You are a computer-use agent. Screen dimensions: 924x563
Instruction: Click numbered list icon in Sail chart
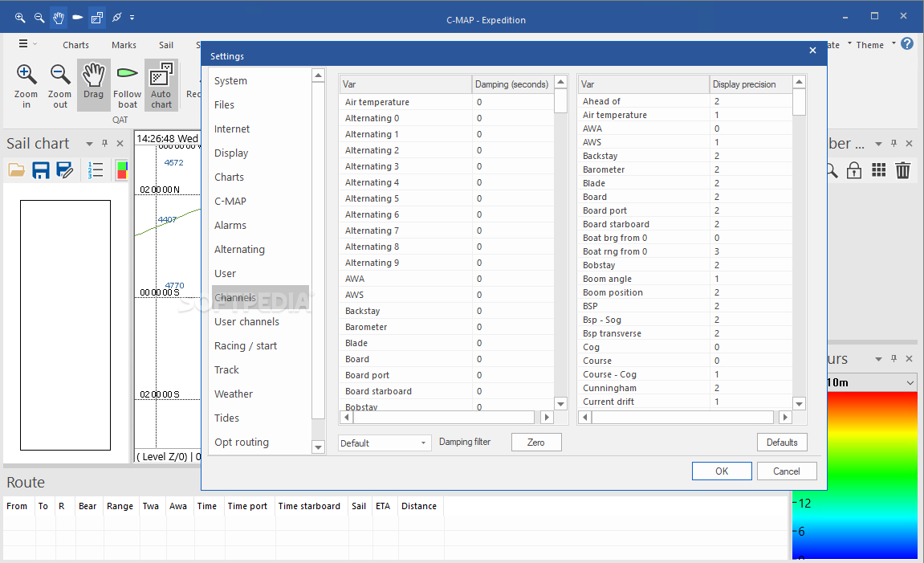point(96,170)
